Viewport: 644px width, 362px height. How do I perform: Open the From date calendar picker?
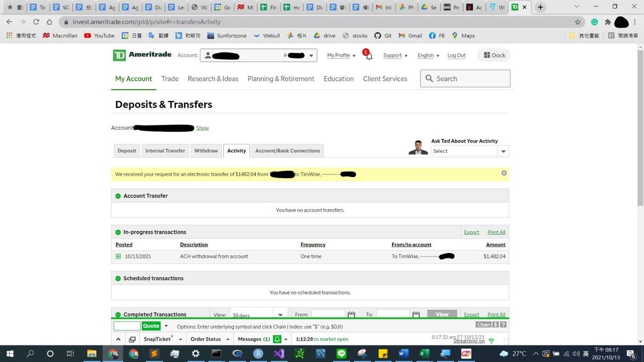352,315
